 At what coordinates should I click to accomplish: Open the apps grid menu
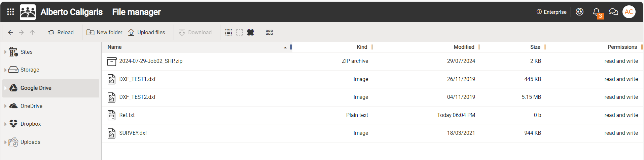[x=10, y=12]
